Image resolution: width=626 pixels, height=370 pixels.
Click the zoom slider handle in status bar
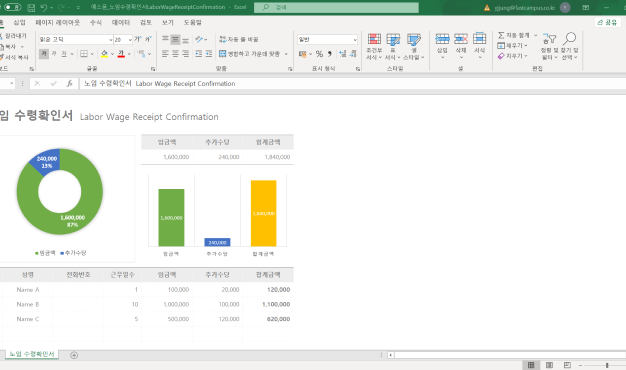(x=607, y=365)
